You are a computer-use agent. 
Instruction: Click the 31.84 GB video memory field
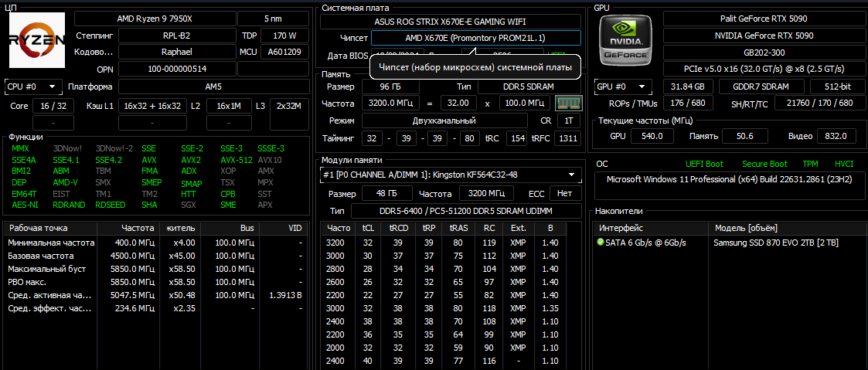(x=688, y=87)
